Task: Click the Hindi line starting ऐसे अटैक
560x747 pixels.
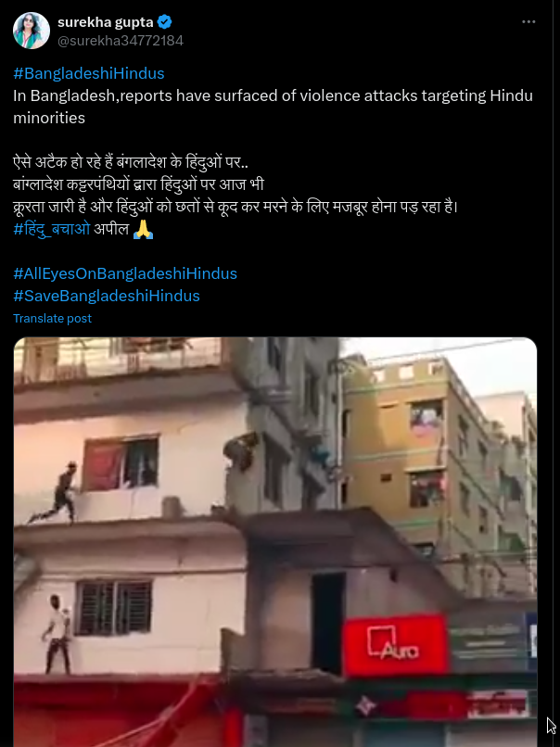Action: coord(131,162)
